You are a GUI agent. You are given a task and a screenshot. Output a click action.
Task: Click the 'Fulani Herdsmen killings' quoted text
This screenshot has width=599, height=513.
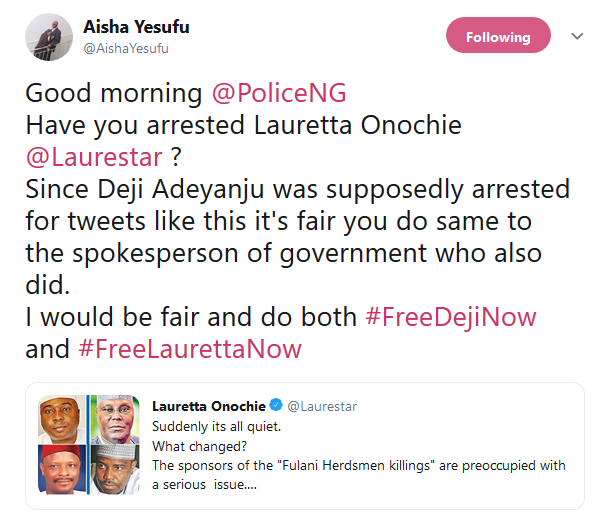[356, 466]
